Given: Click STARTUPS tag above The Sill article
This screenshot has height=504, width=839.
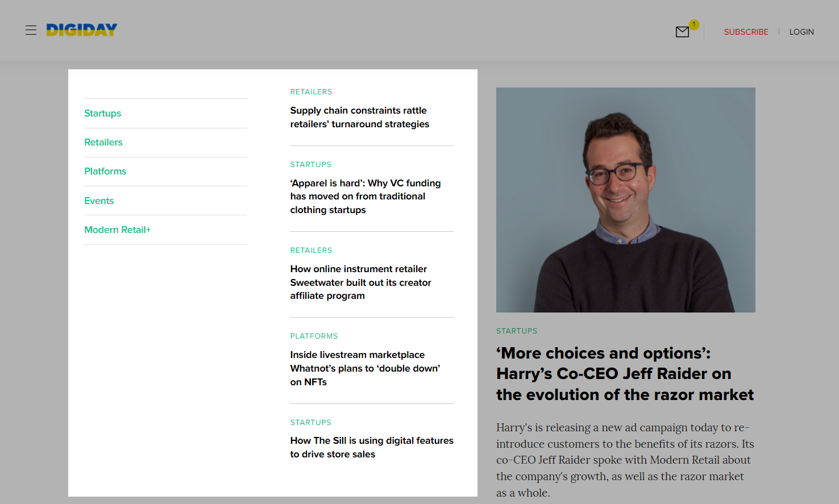Looking at the screenshot, I should click(x=310, y=422).
